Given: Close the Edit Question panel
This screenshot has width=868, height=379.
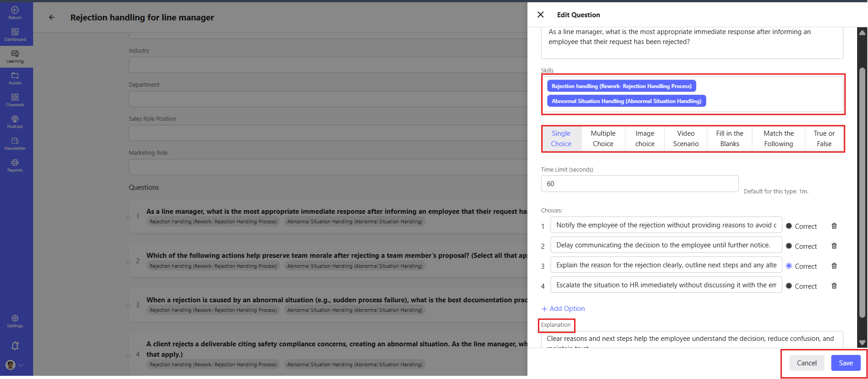Looking at the screenshot, I should pos(541,15).
